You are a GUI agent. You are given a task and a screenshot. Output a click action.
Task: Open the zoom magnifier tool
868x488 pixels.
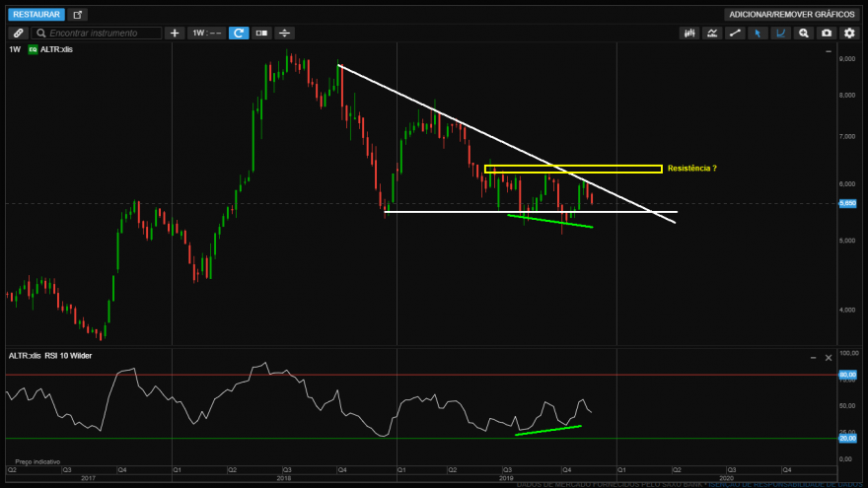pyautogui.click(x=803, y=34)
